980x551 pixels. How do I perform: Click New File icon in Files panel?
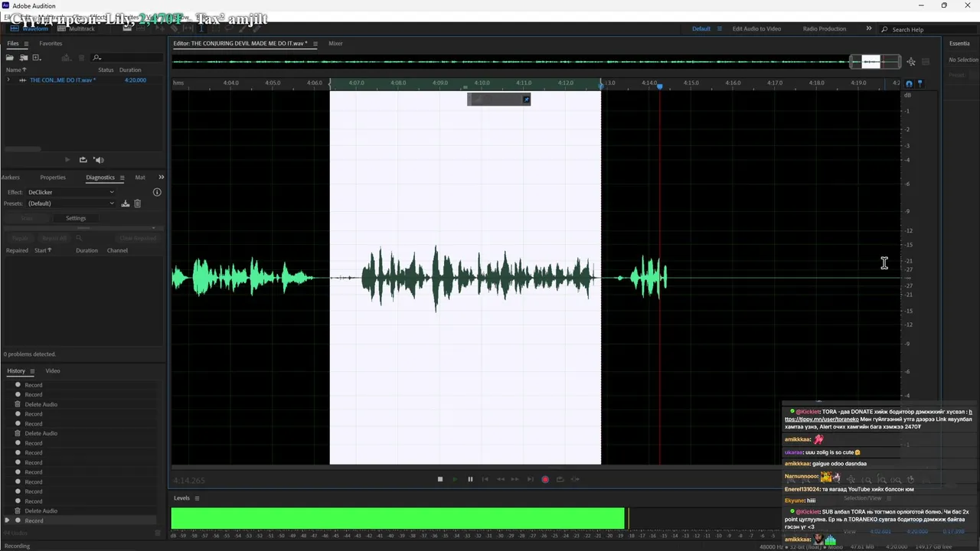[x=36, y=57]
